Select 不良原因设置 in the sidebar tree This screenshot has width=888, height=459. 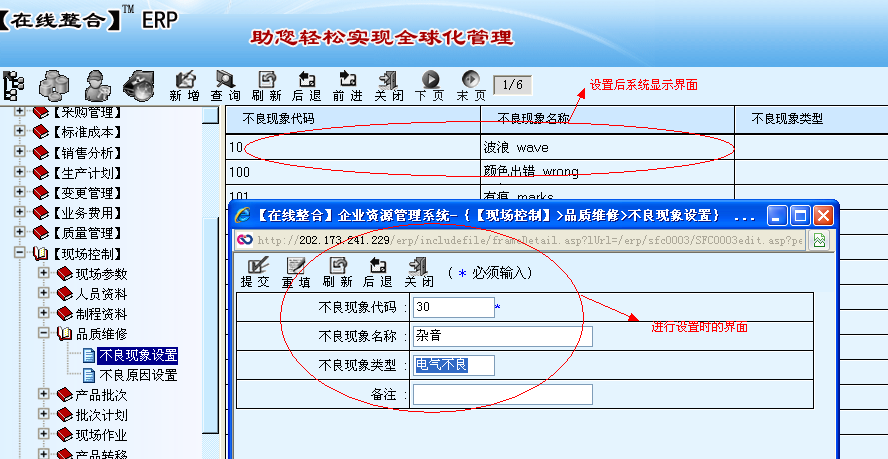tap(138, 375)
